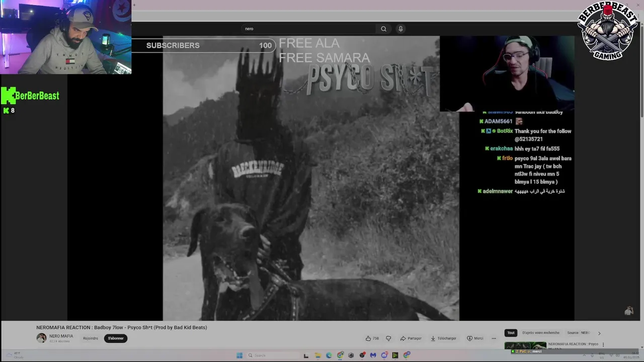The height and width of the screenshot is (362, 644).
Task: Click into the YouTube search field containing 'nero'
Action: (x=308, y=29)
